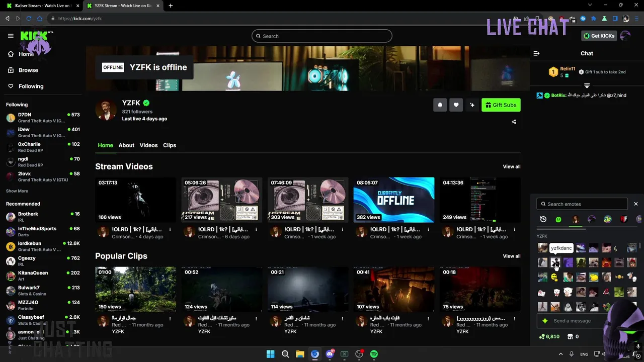Go to browser home page
The width and height of the screenshot is (644, 362).
click(x=40, y=19)
